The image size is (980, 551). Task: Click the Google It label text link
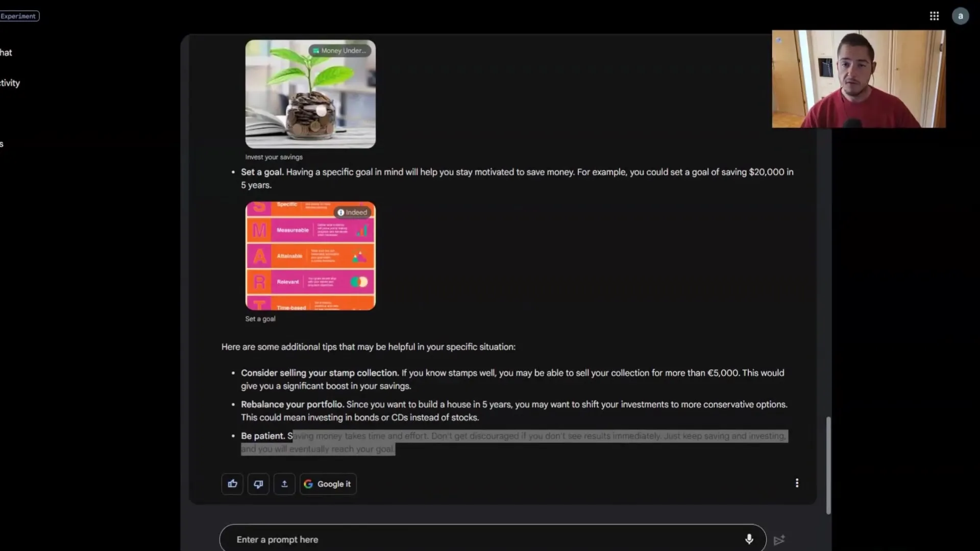(x=334, y=484)
